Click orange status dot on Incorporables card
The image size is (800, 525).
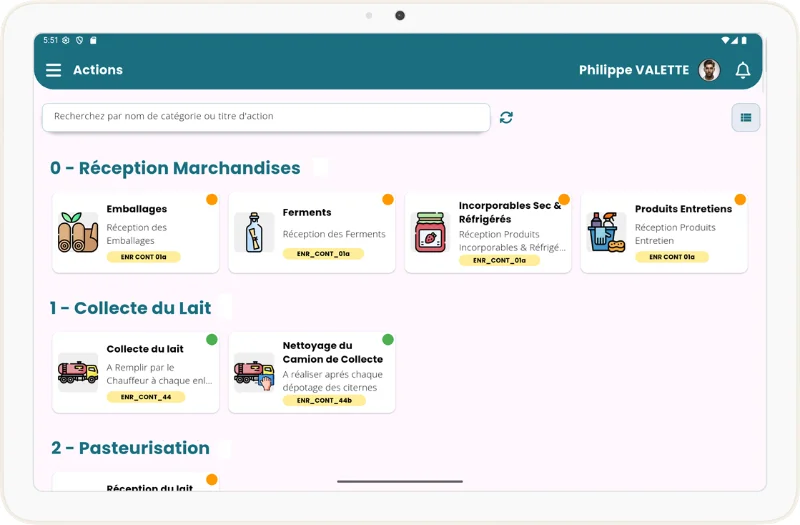pyautogui.click(x=564, y=199)
